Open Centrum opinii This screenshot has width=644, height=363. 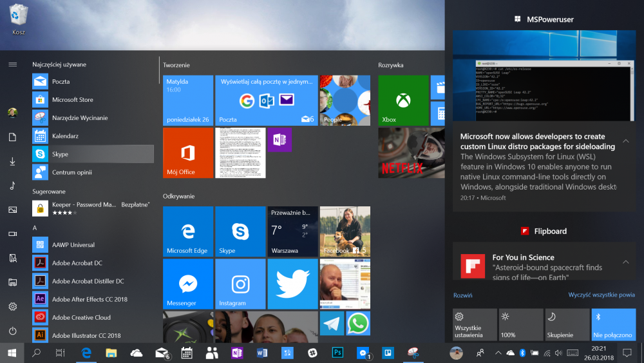[x=93, y=172]
